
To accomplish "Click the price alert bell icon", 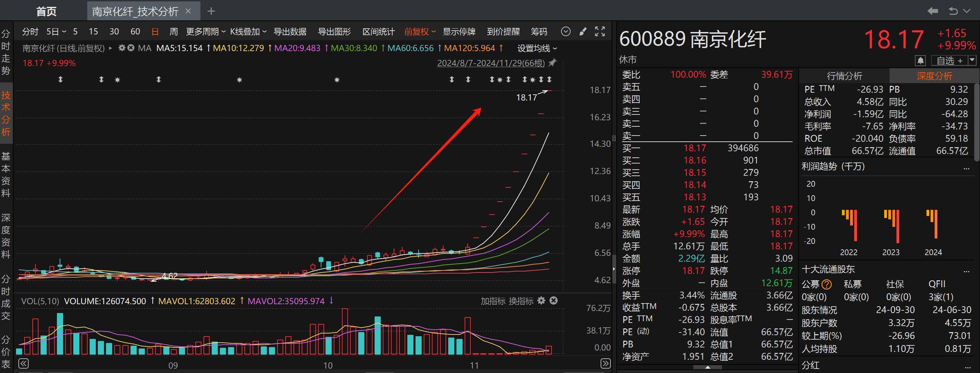I will click(920, 60).
